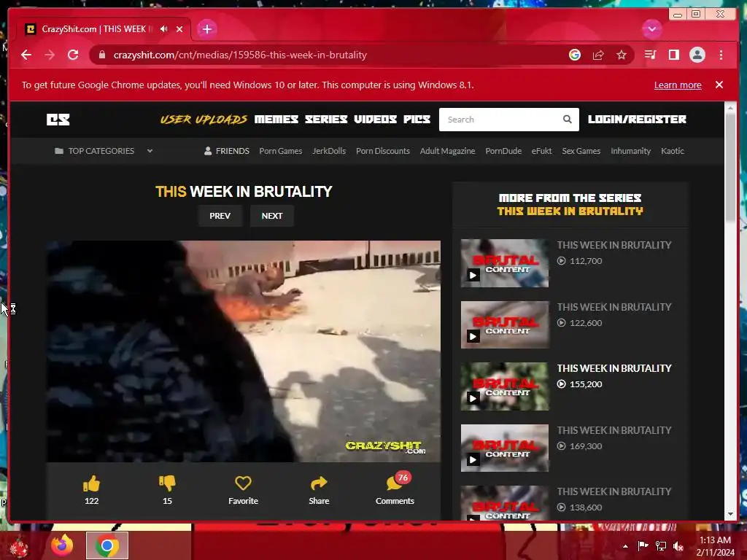Reload the current page
Screen dimensions: 747x560
click(x=73, y=55)
